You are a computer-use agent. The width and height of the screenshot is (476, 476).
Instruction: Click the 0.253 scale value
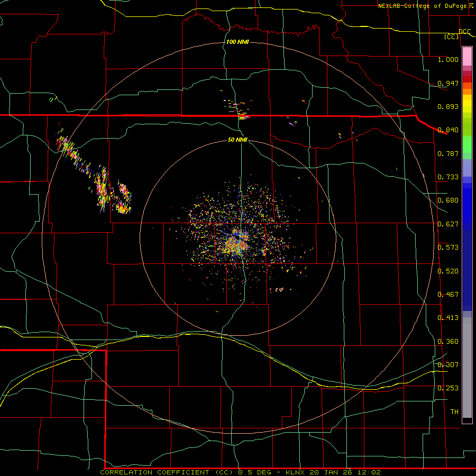pos(448,388)
